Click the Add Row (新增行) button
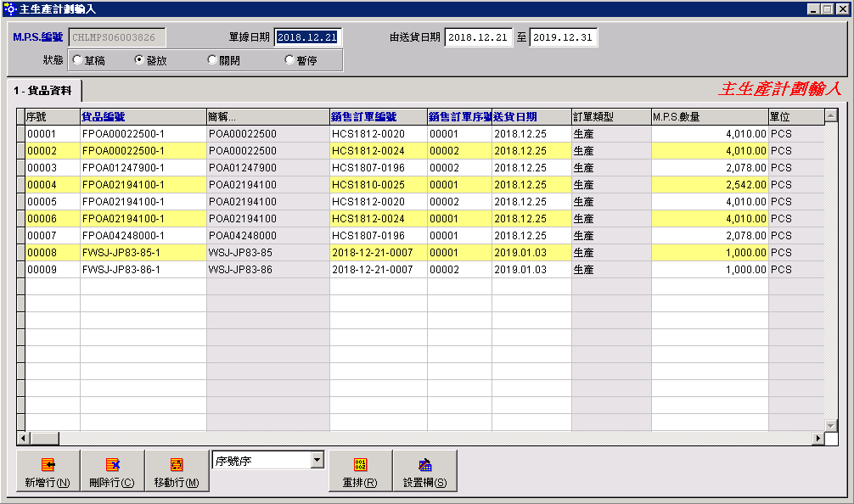This screenshot has width=854, height=504. pos(48,471)
